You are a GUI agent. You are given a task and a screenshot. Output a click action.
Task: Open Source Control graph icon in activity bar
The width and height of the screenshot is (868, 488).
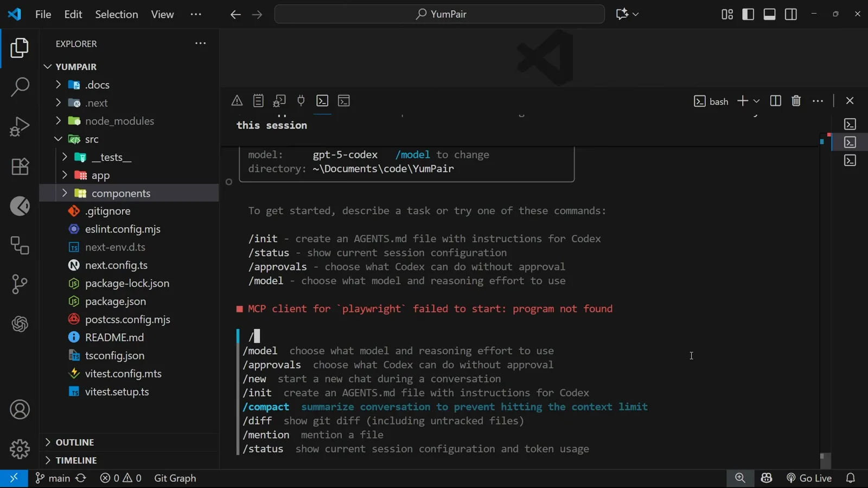click(x=20, y=284)
